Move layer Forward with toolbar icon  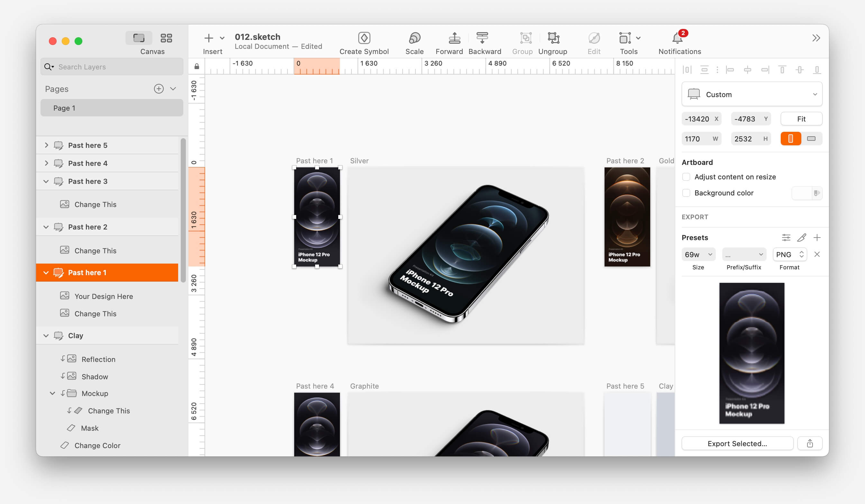click(454, 38)
